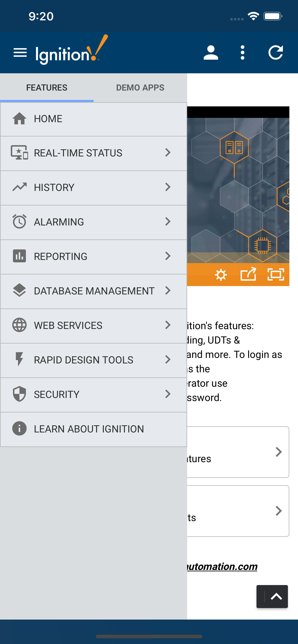Select REPORTING menu label

tap(61, 257)
